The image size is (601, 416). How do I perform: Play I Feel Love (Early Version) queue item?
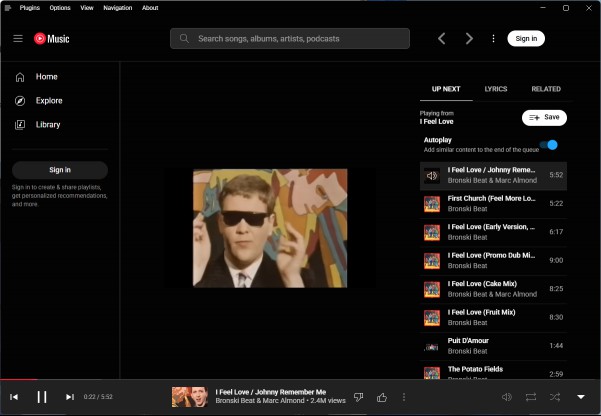pos(493,232)
